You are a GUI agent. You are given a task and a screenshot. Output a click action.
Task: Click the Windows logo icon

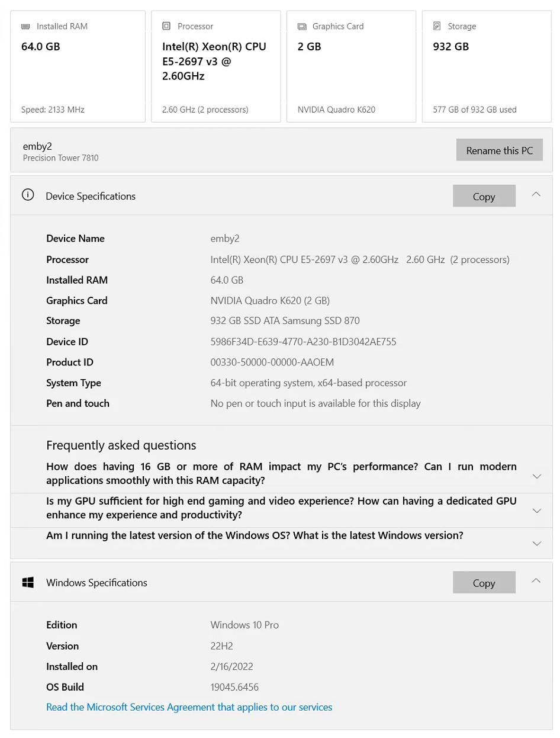[28, 582]
